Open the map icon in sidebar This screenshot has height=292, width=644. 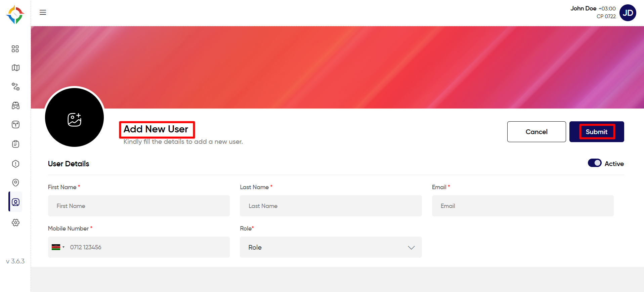click(15, 68)
